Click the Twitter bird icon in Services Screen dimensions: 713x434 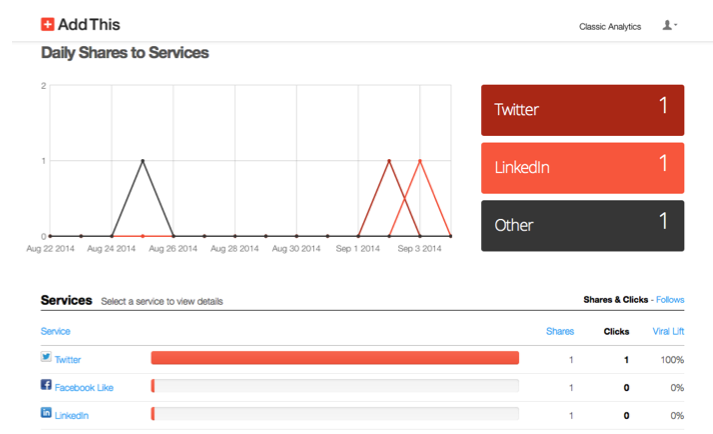46,357
